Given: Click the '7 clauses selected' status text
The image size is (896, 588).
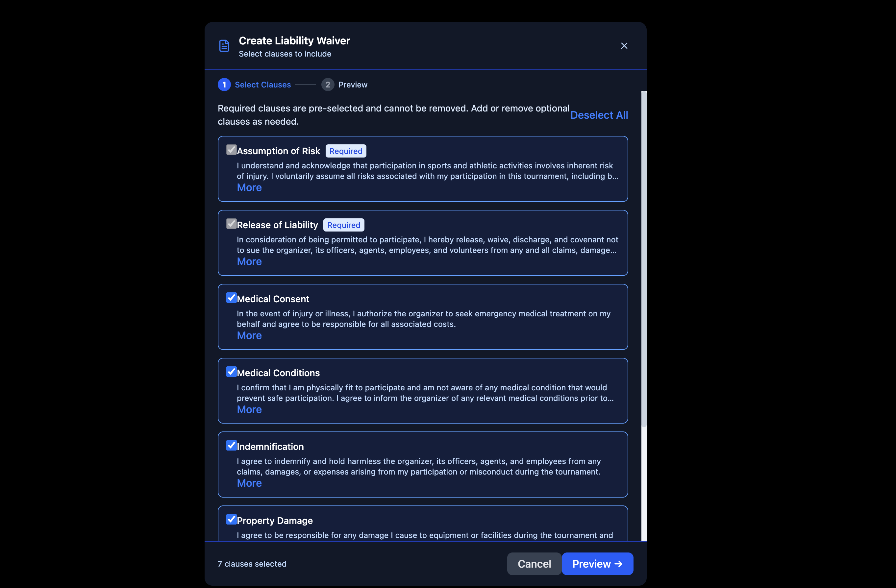Looking at the screenshot, I should pos(252,564).
